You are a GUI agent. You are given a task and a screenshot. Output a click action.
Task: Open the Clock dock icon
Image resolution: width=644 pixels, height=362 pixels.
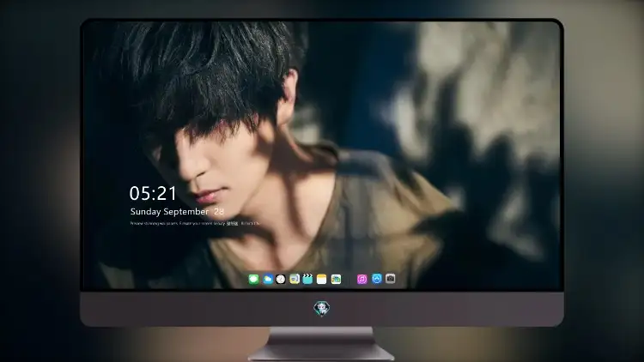click(x=281, y=280)
